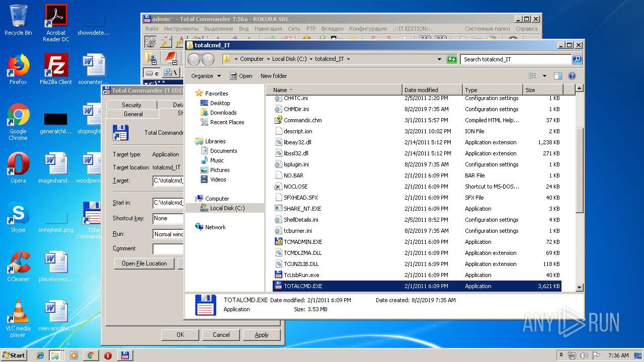Click the Comment text field
This screenshot has height=362, width=644.
click(x=169, y=249)
